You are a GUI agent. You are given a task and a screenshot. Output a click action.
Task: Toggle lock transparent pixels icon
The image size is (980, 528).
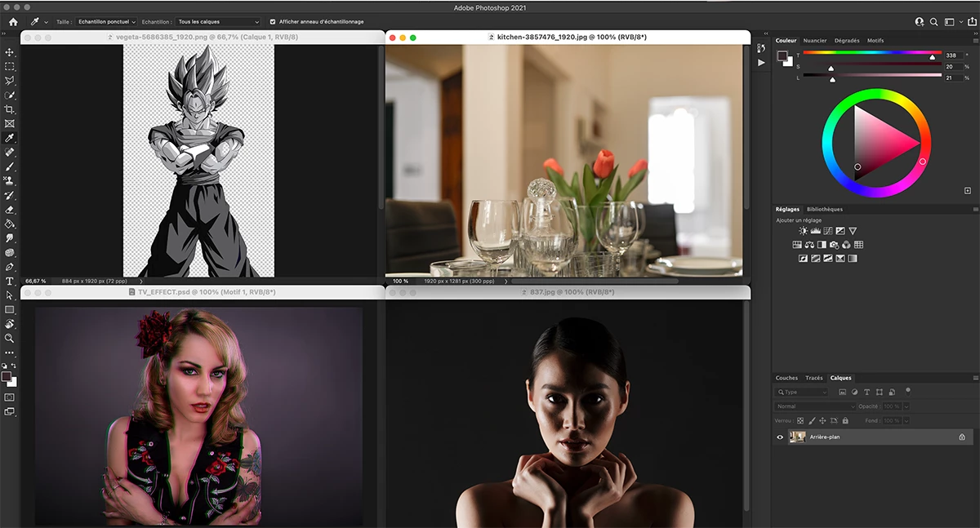(800, 420)
